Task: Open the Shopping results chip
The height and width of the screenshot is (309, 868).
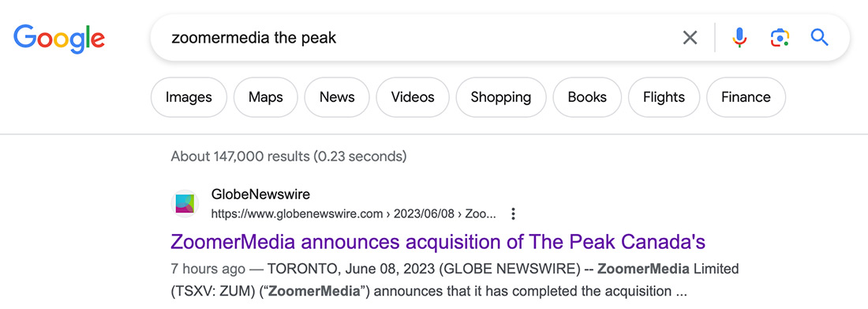Action: tap(501, 97)
